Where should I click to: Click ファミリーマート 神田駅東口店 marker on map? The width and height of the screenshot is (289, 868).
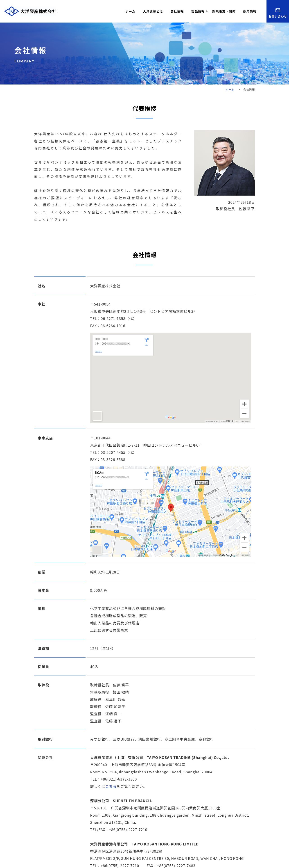(x=168, y=489)
